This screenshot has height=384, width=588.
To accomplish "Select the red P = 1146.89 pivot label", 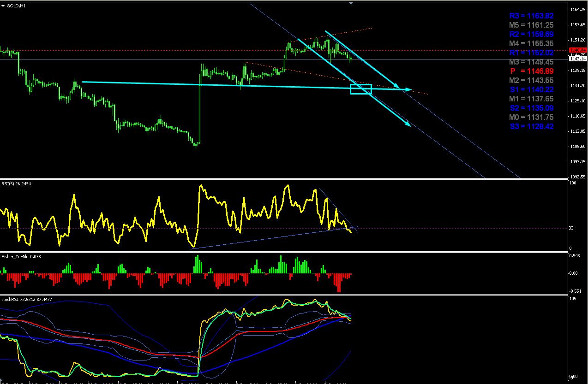I will point(532,71).
